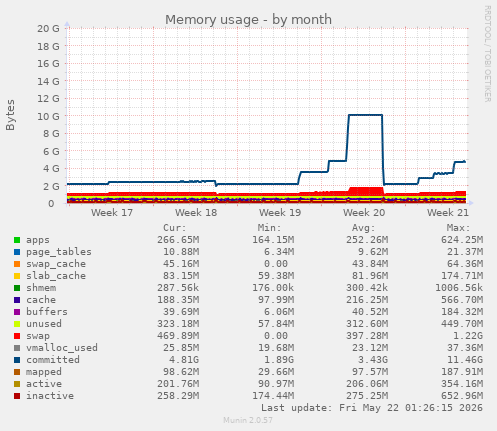The width and height of the screenshot is (497, 431).
Task: Click the red swap band bulge at Week 20
Action: [366, 191]
